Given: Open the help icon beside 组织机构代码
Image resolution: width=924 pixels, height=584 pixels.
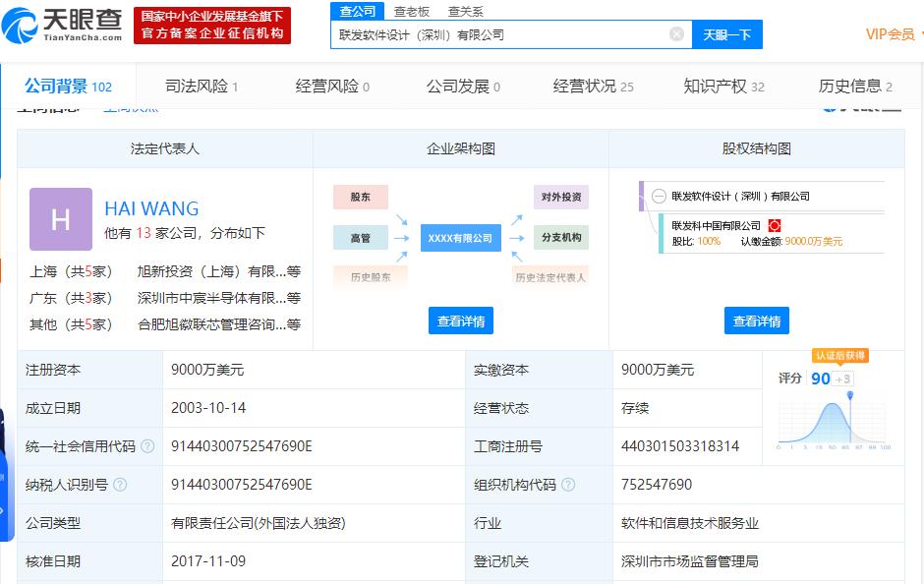Looking at the screenshot, I should 568,485.
